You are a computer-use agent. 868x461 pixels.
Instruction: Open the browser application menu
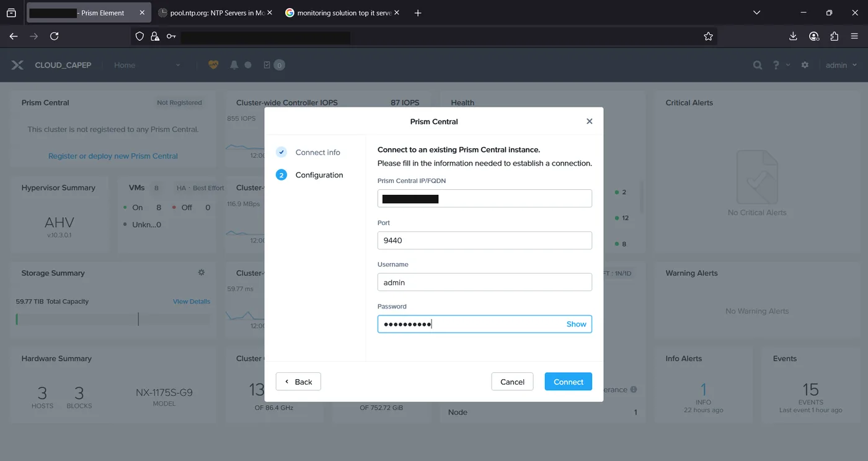coord(854,36)
